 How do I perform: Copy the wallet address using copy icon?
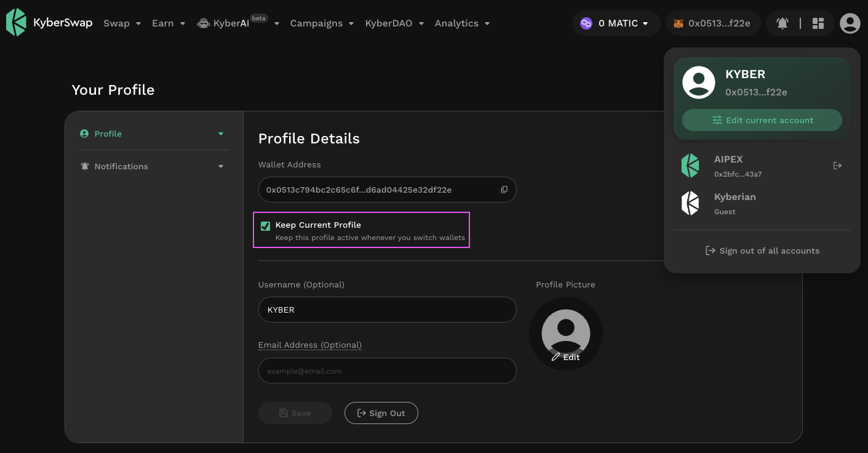coord(504,190)
